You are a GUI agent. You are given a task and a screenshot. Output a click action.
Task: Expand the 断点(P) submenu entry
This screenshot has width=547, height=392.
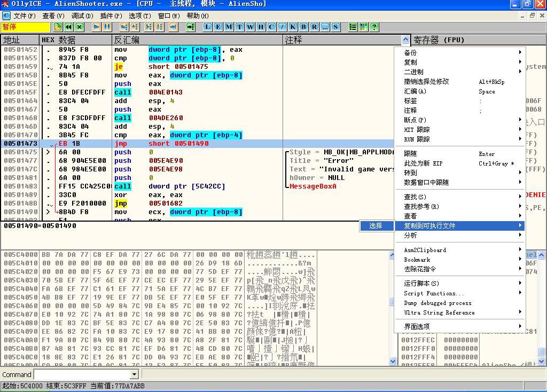[x=459, y=120]
